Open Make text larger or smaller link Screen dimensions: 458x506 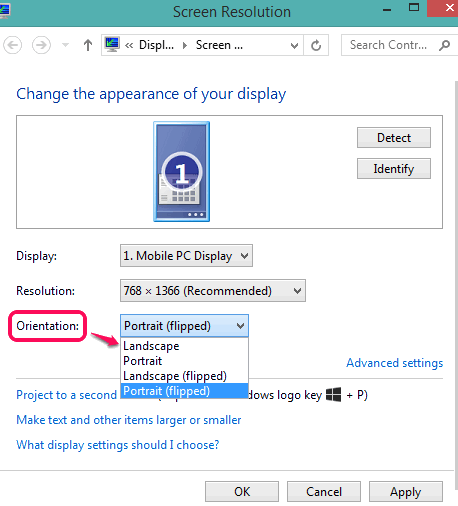(129, 420)
